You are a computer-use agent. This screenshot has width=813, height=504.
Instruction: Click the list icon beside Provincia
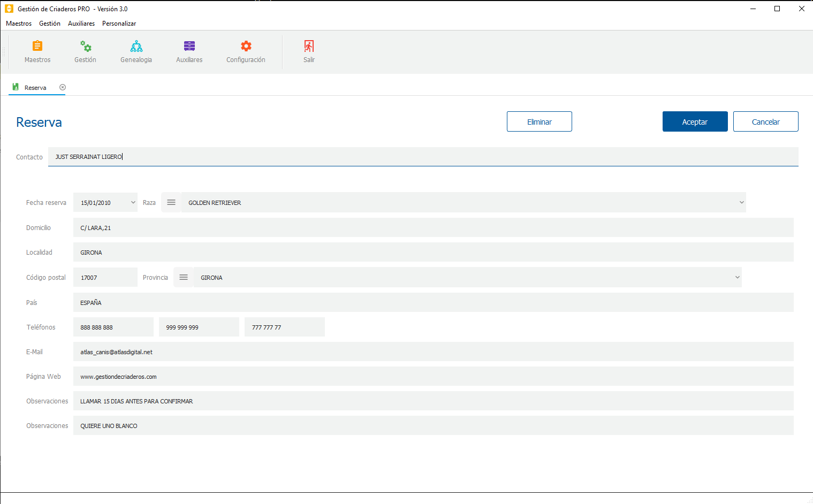coord(184,278)
